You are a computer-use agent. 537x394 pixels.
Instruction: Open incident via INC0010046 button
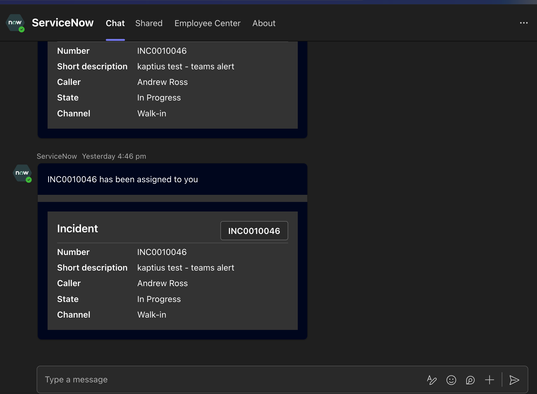[x=254, y=231]
